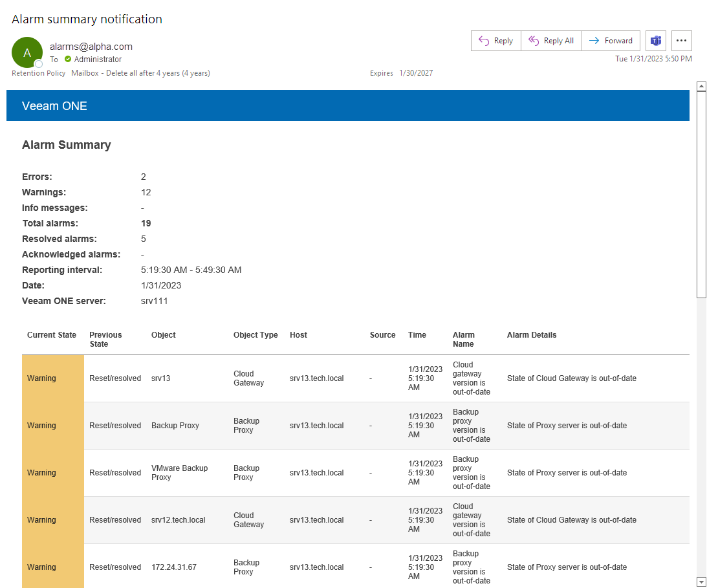Viewport: 707px width, 588px height.
Task: Click the Administrator presence status icon
Action: (x=68, y=59)
